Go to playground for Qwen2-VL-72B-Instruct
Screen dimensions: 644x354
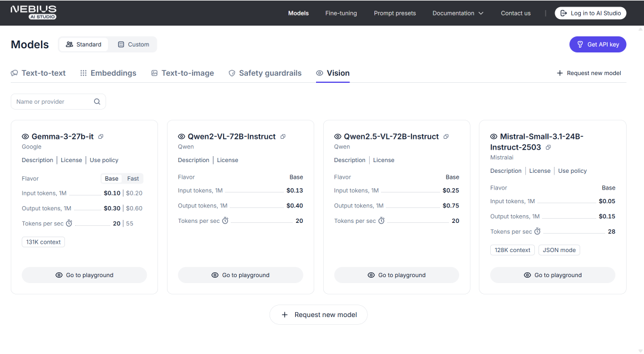click(x=240, y=275)
